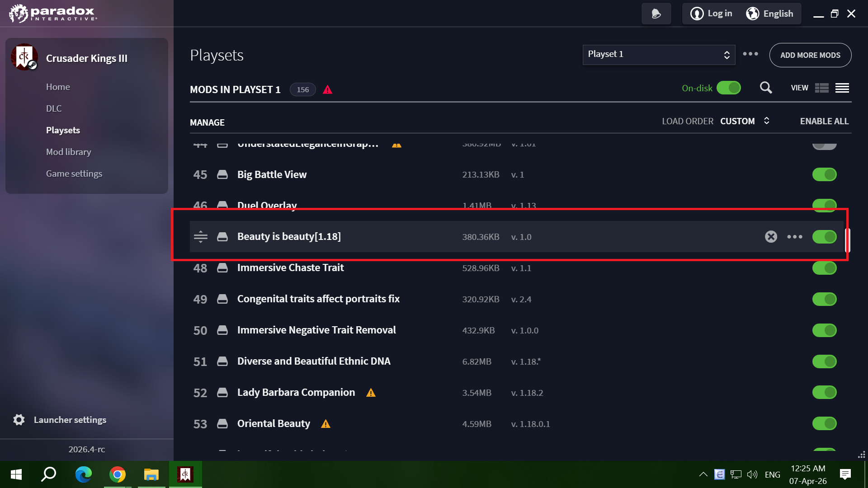
Task: Open the Beauty is beauty three-dot options
Action: 795,237
